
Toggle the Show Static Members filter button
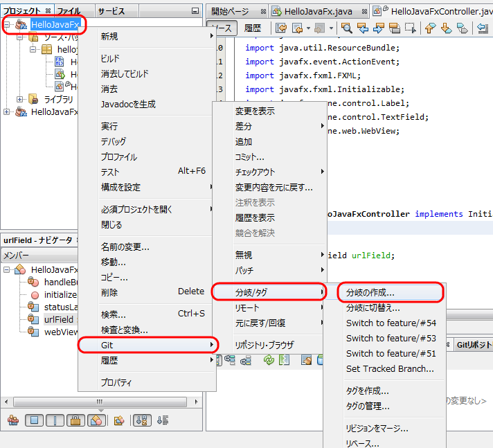point(55,420)
